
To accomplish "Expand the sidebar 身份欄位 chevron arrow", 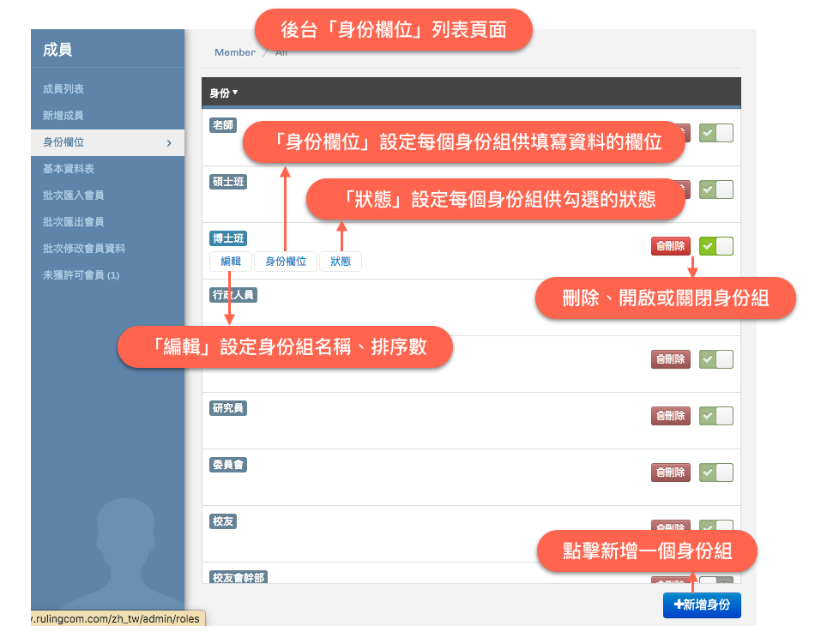I will coord(169,142).
